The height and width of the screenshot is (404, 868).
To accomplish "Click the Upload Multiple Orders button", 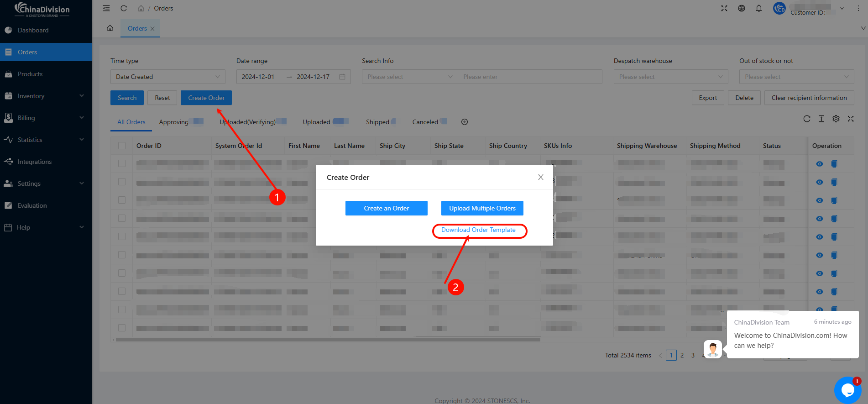I will pos(482,208).
